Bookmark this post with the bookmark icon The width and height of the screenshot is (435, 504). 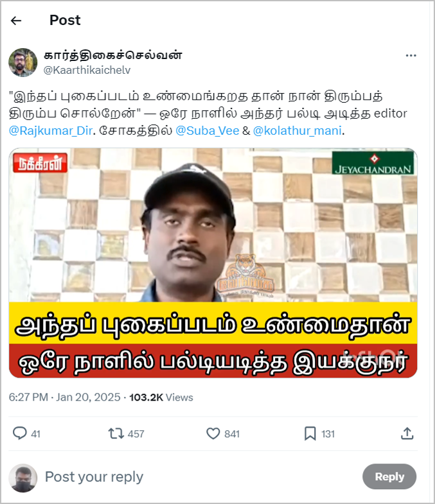(x=310, y=433)
